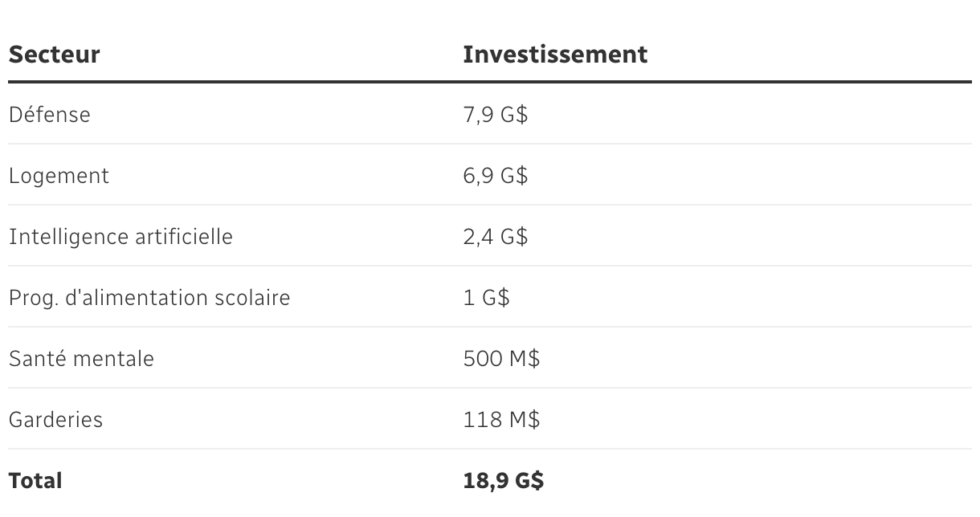Click the Investissement column header
The width and height of the screenshot is (980, 517).
555,55
